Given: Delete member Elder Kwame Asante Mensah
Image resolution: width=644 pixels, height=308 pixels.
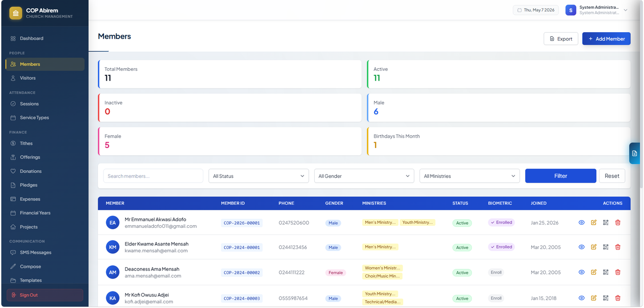Looking at the screenshot, I should [618, 247].
